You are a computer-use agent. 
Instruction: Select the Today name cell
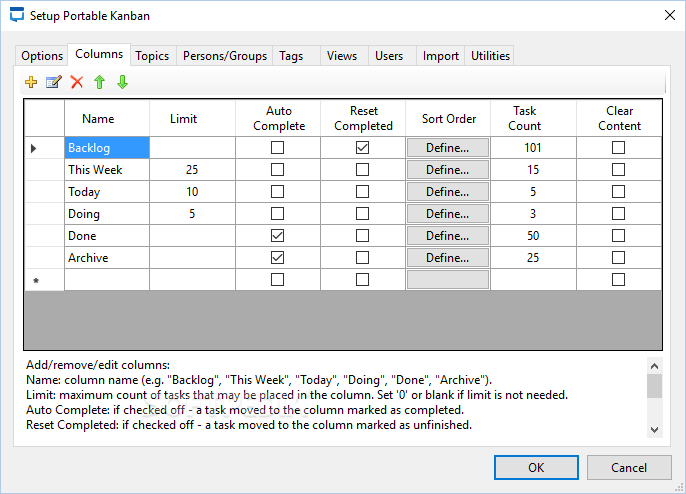[x=107, y=192]
